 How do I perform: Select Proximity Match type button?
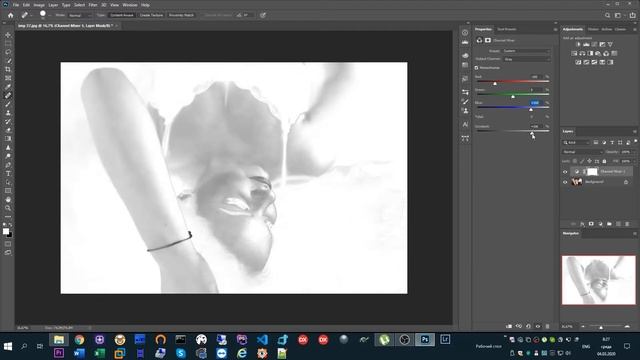click(x=181, y=15)
